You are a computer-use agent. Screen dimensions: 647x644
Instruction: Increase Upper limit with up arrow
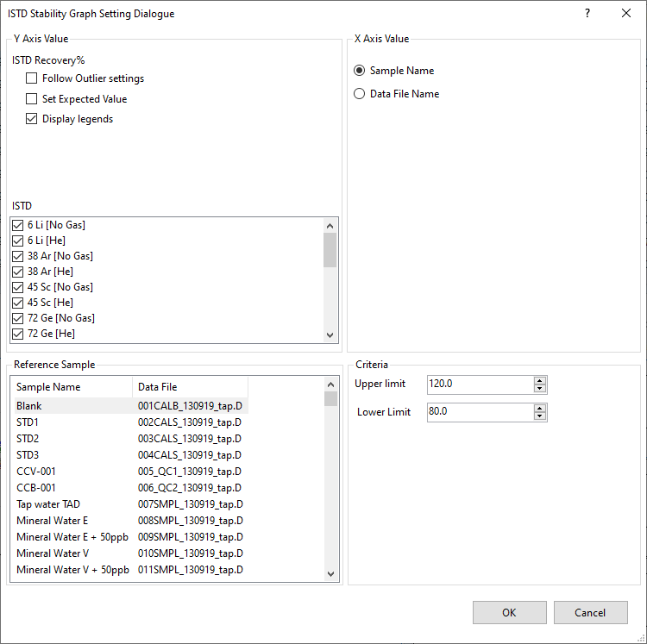tap(540, 380)
